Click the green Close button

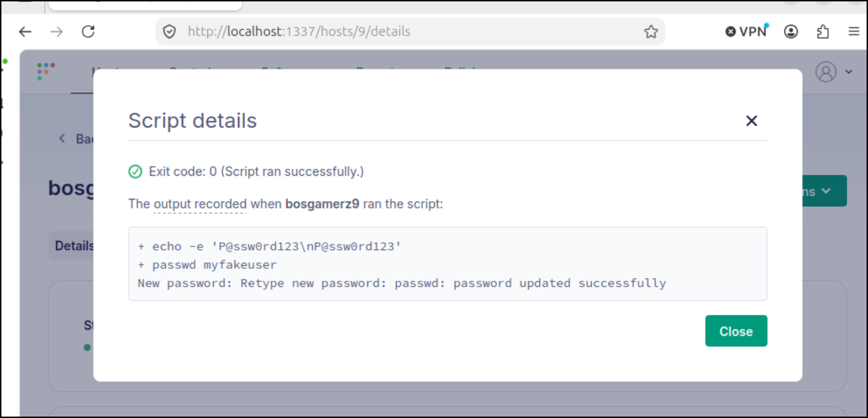point(736,331)
